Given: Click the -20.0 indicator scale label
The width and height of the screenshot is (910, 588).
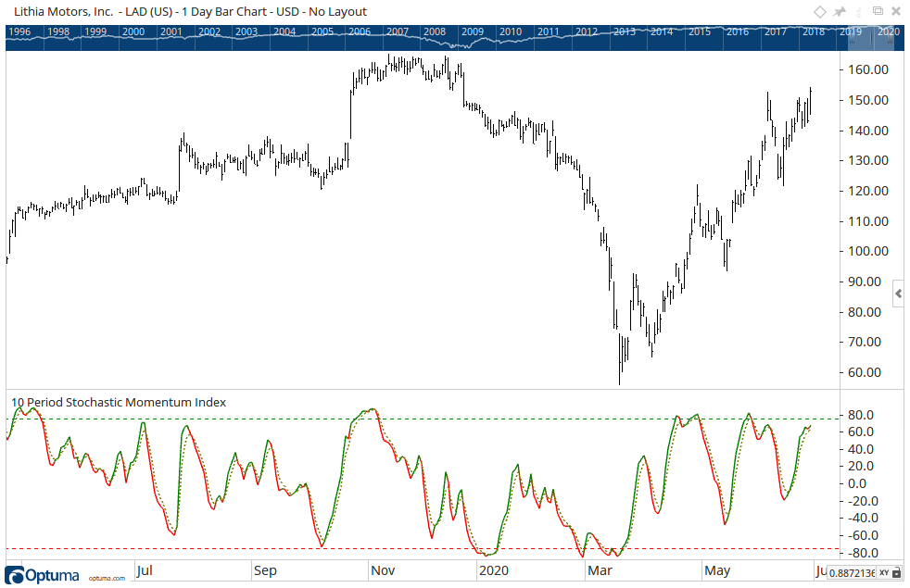Looking at the screenshot, I should [862, 500].
